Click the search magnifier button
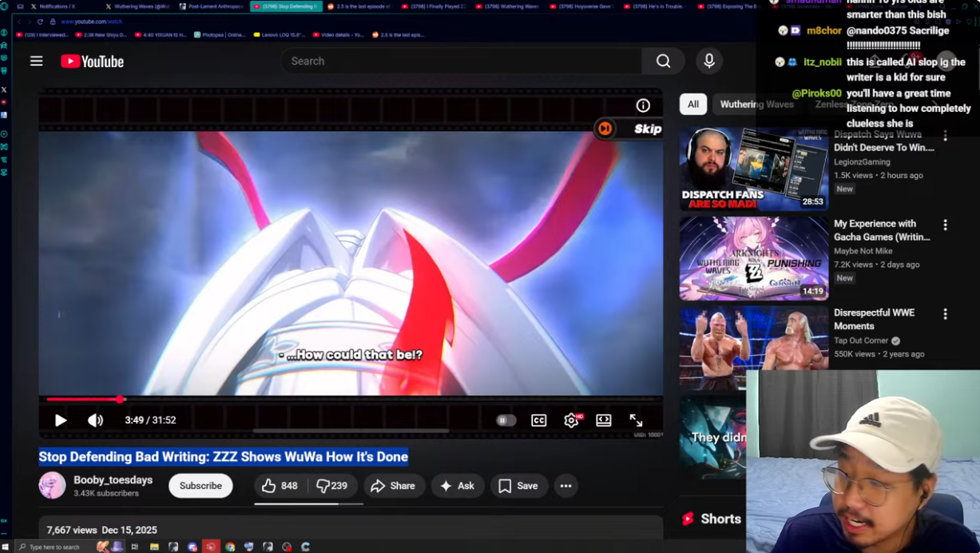This screenshot has height=553, width=980. 663,61
